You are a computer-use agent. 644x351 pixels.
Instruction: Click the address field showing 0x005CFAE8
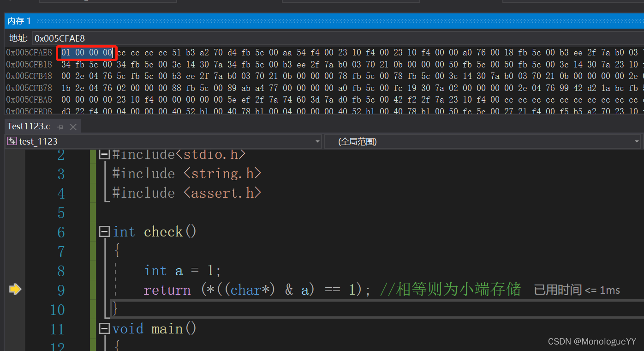tap(338, 38)
